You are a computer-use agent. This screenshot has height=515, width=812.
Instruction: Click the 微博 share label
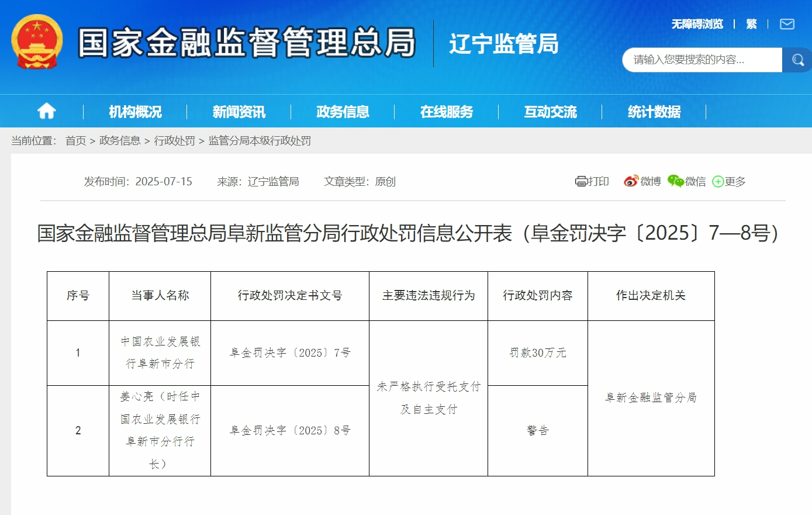[651, 182]
